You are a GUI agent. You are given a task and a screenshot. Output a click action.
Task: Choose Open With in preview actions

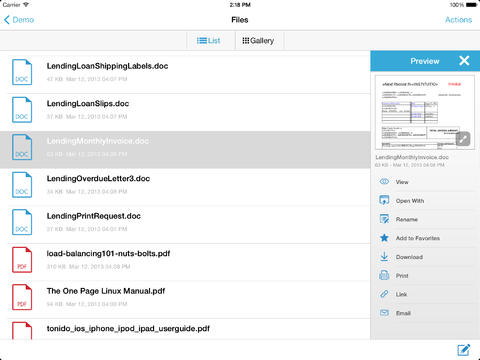pos(425,201)
